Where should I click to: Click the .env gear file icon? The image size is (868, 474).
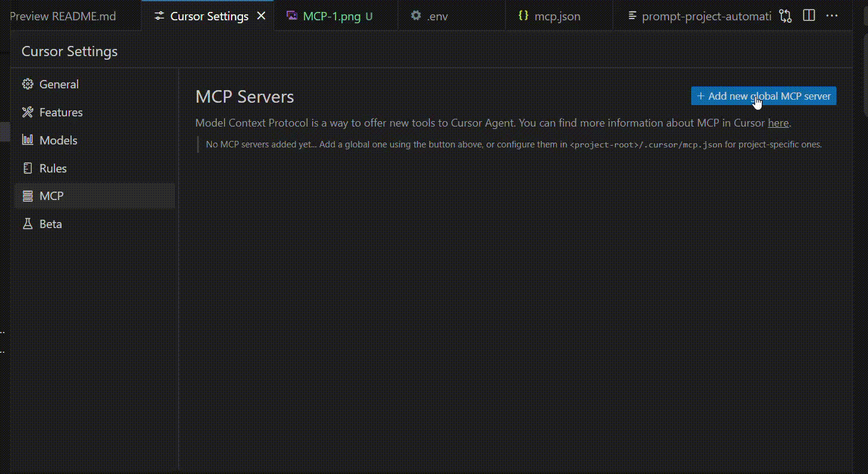[415, 16]
